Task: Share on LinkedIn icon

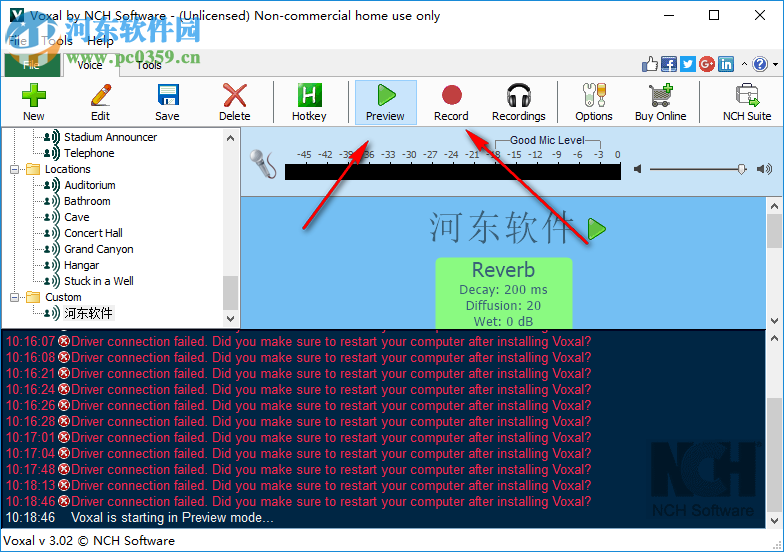Action: click(x=726, y=64)
